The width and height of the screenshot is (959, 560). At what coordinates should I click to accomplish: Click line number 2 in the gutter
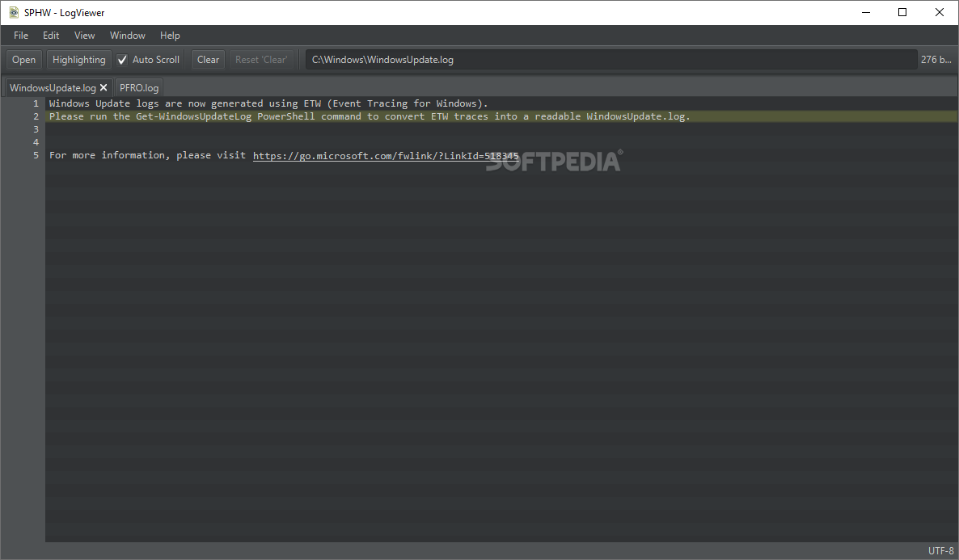click(36, 116)
